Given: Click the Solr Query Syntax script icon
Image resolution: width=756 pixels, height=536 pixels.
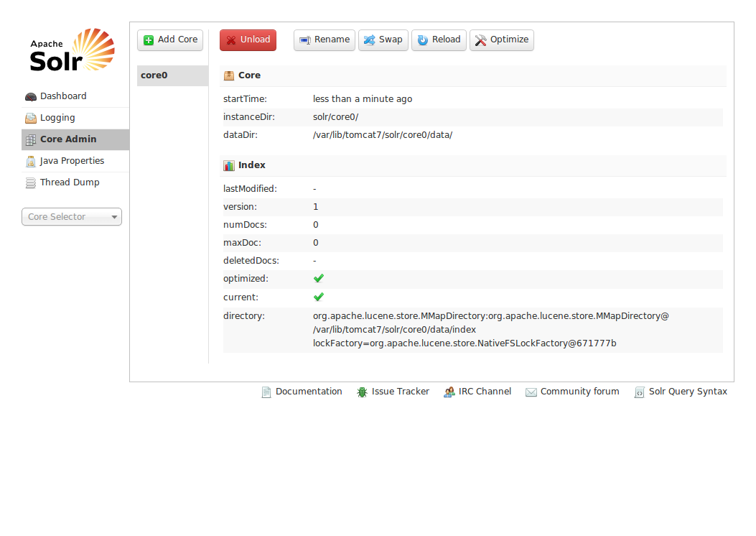Looking at the screenshot, I should [x=639, y=392].
